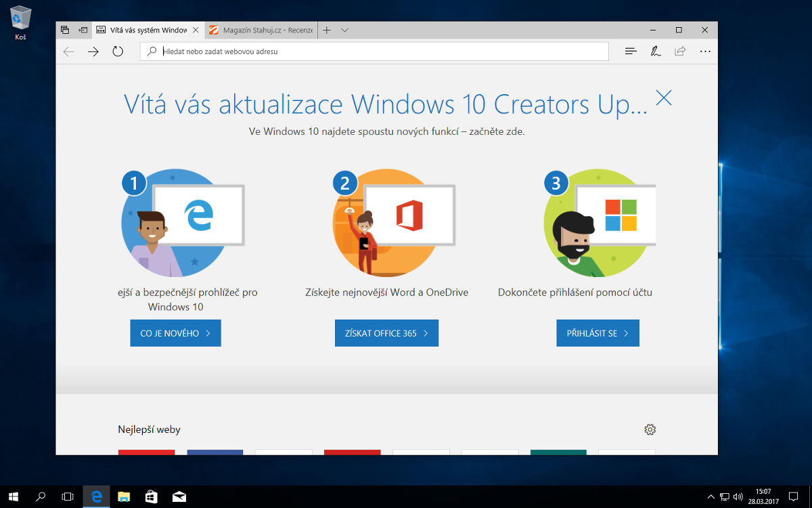This screenshot has width=812, height=508.
Task: Click the welcome headline text
Action: (386, 104)
